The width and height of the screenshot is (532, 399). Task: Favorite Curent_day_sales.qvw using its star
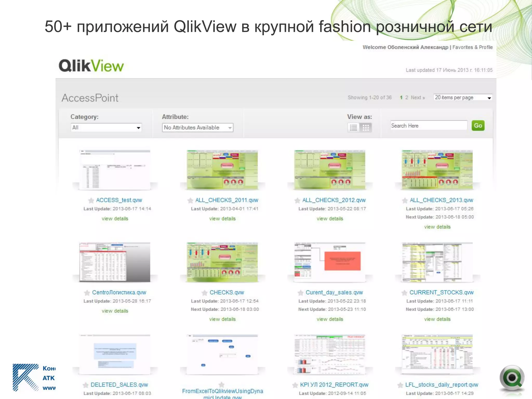pos(301,293)
